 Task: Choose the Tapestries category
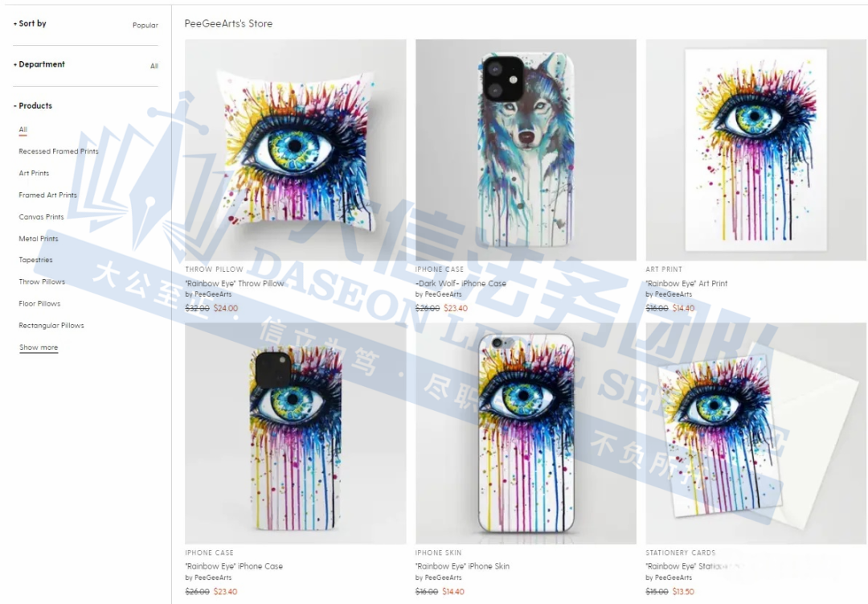pyautogui.click(x=35, y=260)
